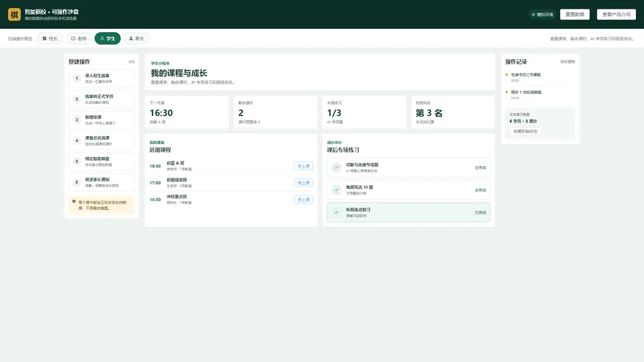Click the 操作记录 panel title
This screenshot has height=362, width=644.
pyautogui.click(x=516, y=62)
